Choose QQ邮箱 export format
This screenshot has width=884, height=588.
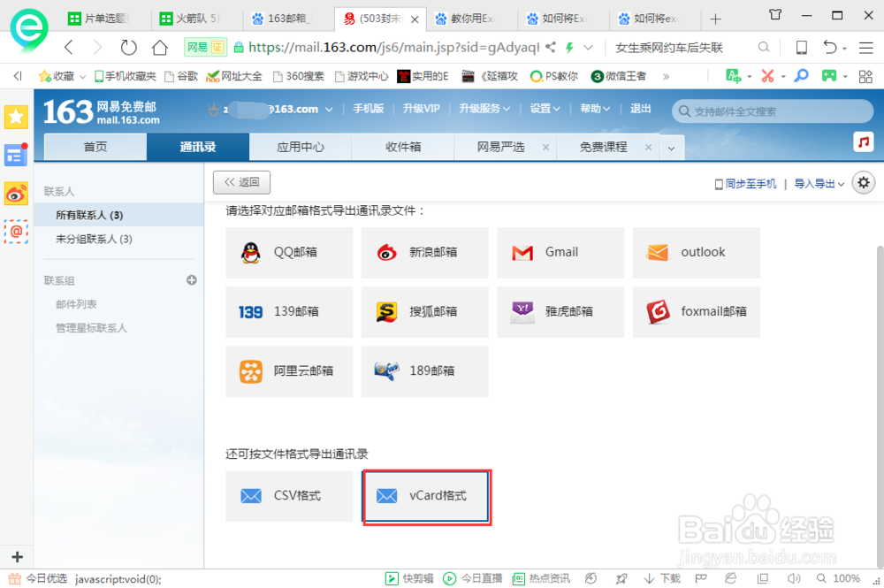[289, 253]
